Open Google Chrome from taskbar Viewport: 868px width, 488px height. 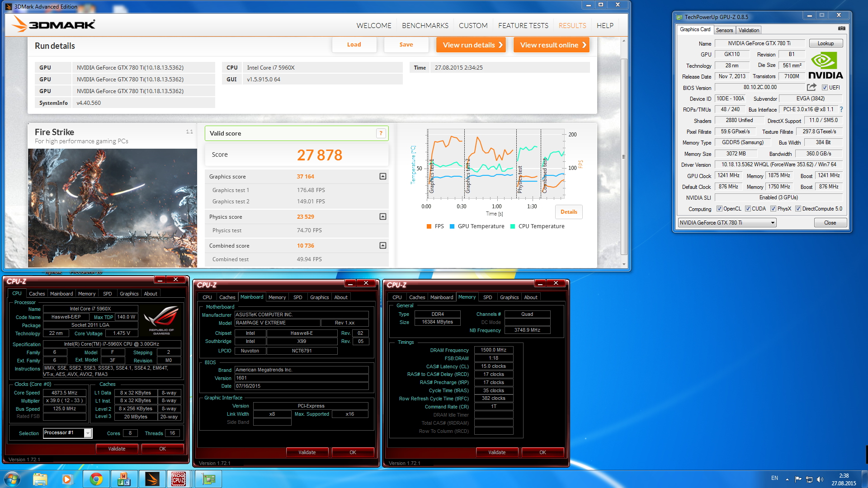click(96, 479)
